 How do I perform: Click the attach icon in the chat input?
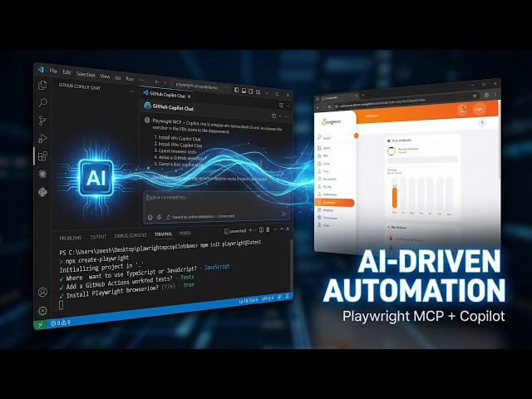159,217
